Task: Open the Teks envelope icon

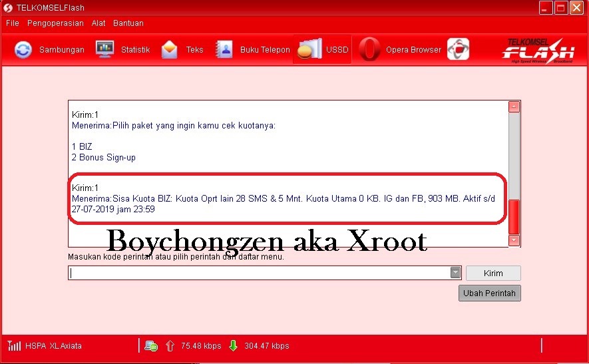Action: pyautogui.click(x=170, y=50)
